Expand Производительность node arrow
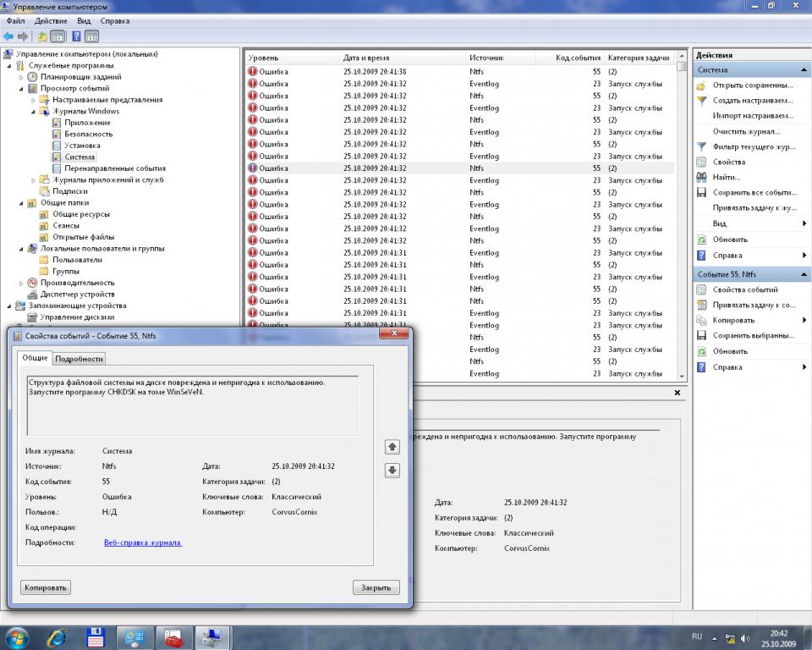The width and height of the screenshot is (812, 650). [x=21, y=283]
